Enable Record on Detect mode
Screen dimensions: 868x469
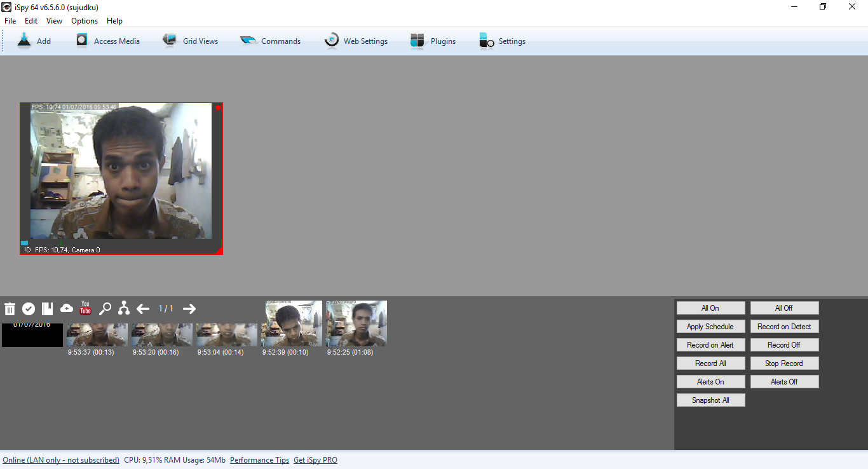pyautogui.click(x=784, y=326)
